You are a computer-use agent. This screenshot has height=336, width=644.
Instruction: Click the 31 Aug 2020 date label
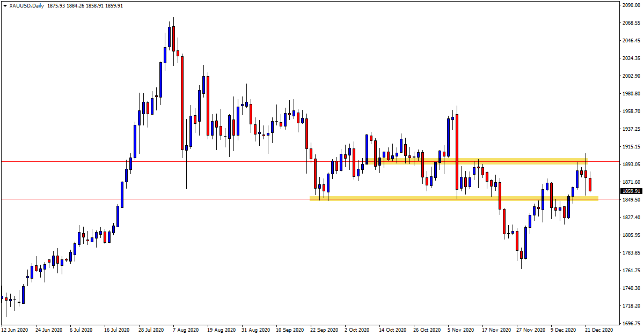[255, 331]
